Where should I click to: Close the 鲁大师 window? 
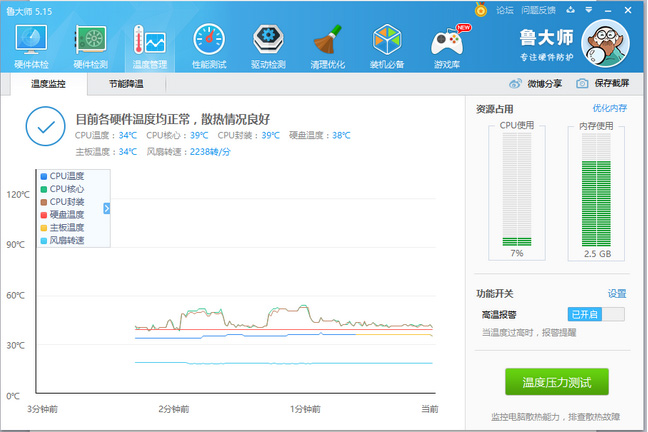click(628, 10)
